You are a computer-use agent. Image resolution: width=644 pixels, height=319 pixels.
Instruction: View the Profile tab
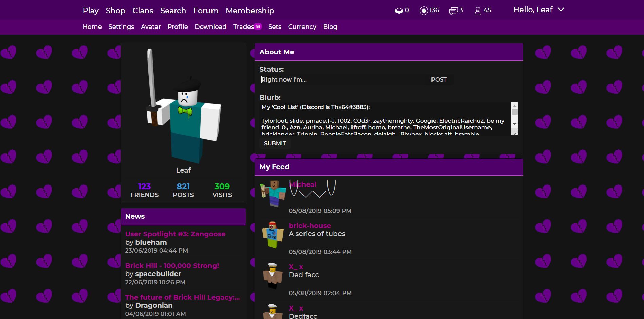178,26
